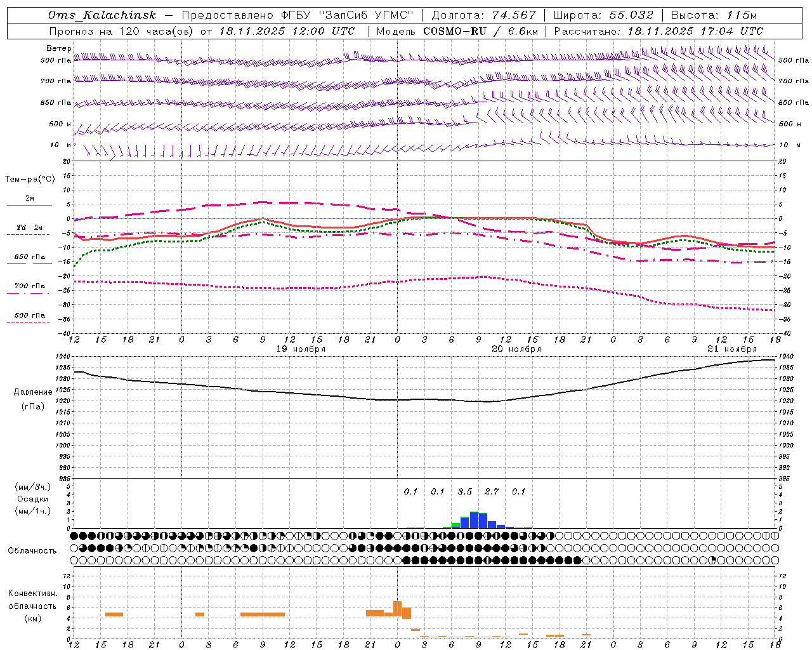Click the 700 гПа temperature legend entry

(30, 286)
